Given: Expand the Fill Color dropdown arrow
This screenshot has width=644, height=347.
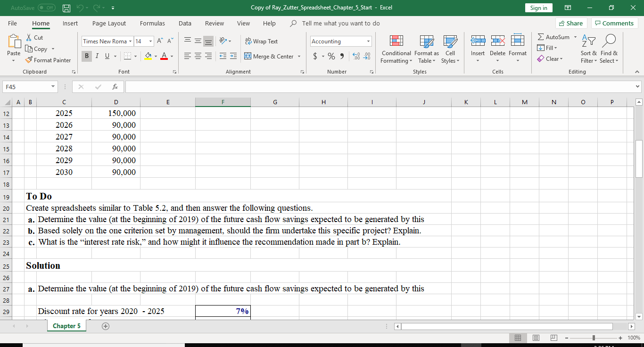Looking at the screenshot, I should 156,57.
